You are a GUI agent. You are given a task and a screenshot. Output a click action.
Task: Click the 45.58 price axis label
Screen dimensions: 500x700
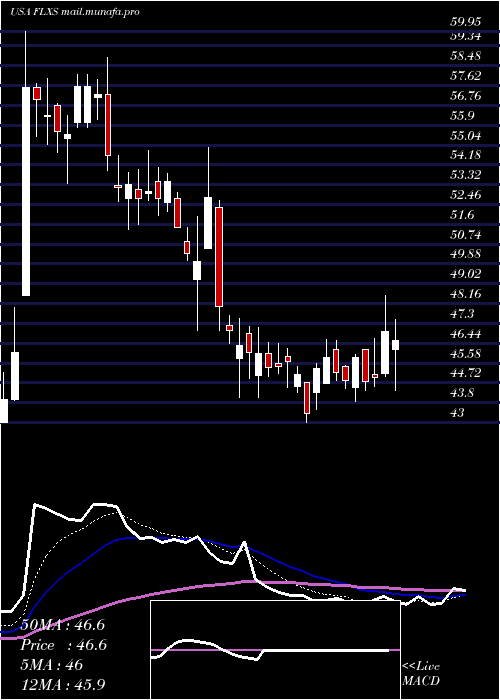pyautogui.click(x=466, y=353)
